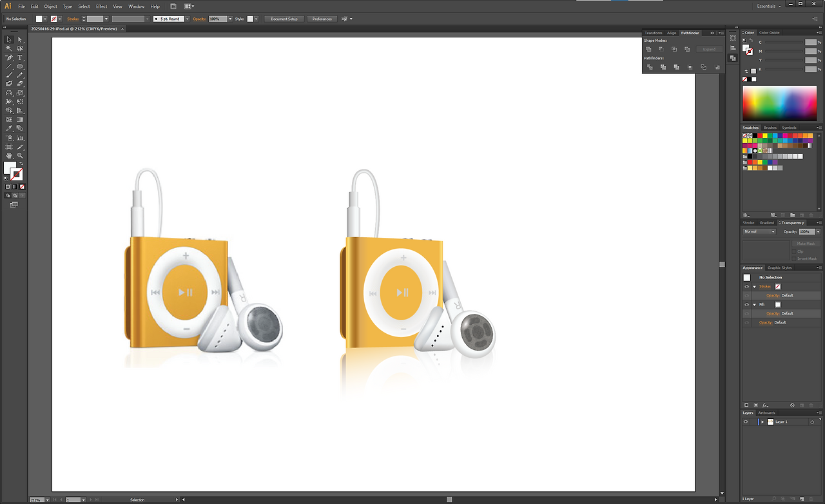
Task: Click Opacity link under Fill in Appearance
Action: coord(773,313)
